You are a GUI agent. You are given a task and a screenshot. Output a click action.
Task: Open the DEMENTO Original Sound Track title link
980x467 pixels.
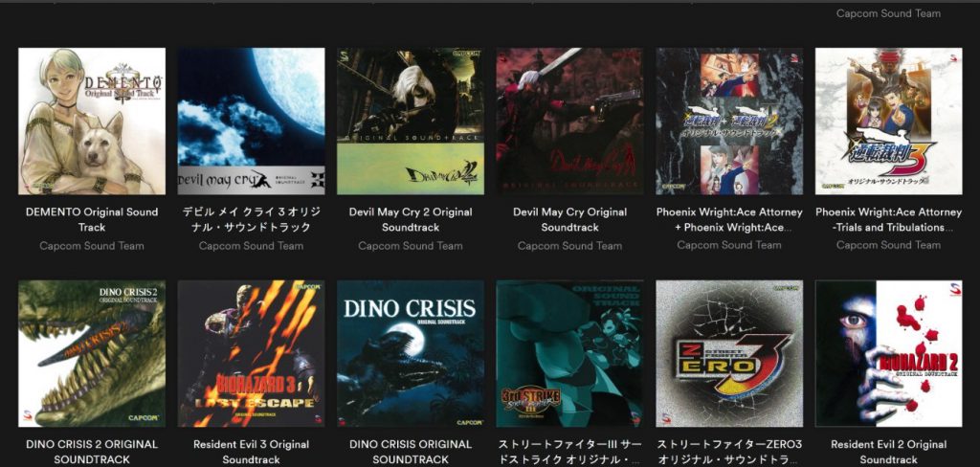tap(92, 219)
